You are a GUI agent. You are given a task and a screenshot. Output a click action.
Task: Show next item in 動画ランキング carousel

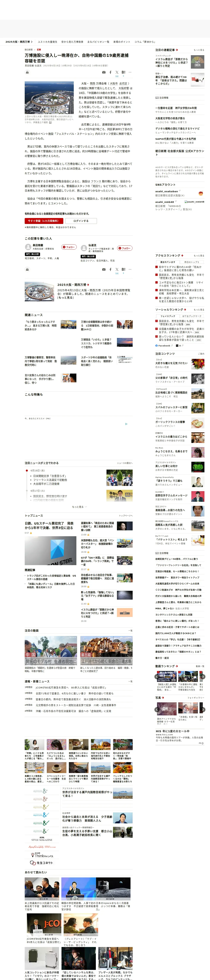pyautogui.click(x=203, y=677)
